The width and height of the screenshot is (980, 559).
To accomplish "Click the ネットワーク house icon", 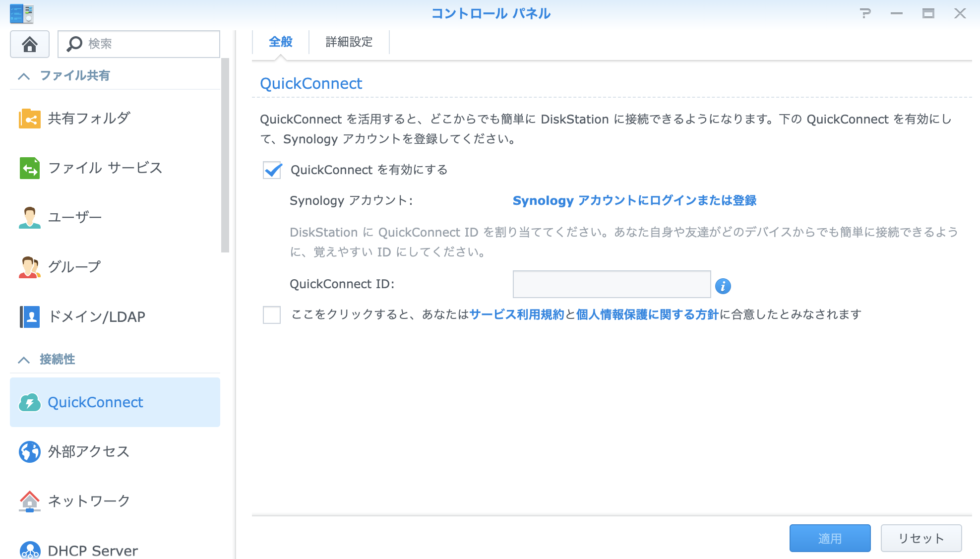I will tap(30, 501).
